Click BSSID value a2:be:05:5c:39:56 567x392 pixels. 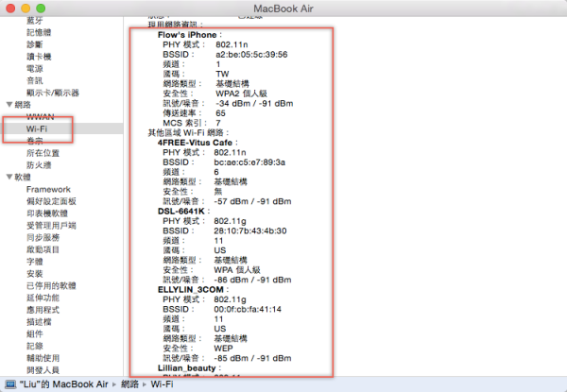(x=251, y=55)
